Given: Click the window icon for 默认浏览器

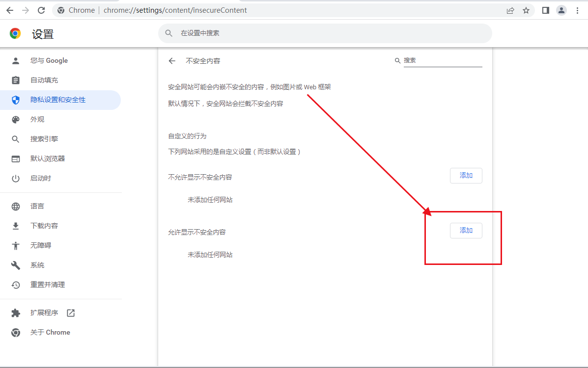Looking at the screenshot, I should (16, 159).
